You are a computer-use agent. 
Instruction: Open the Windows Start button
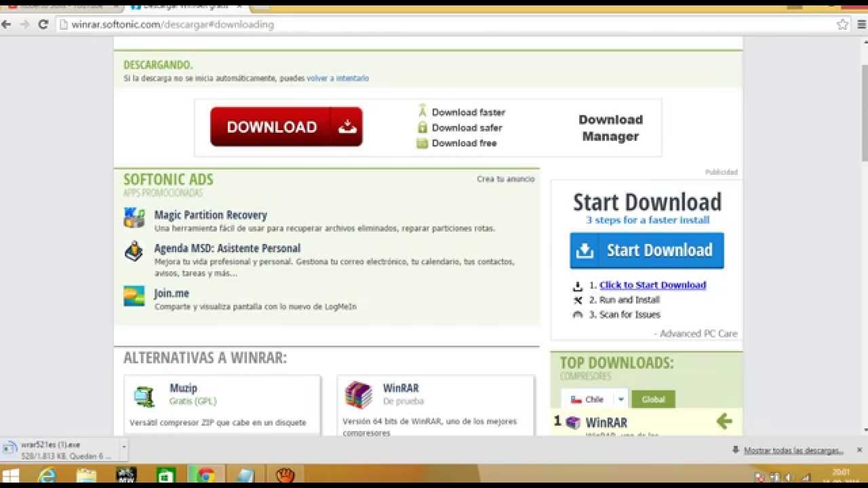click(11, 476)
